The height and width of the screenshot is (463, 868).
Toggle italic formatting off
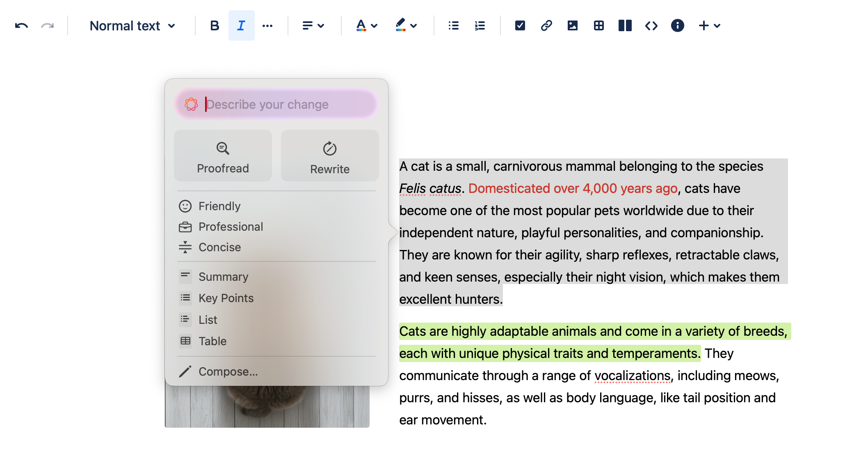point(241,26)
